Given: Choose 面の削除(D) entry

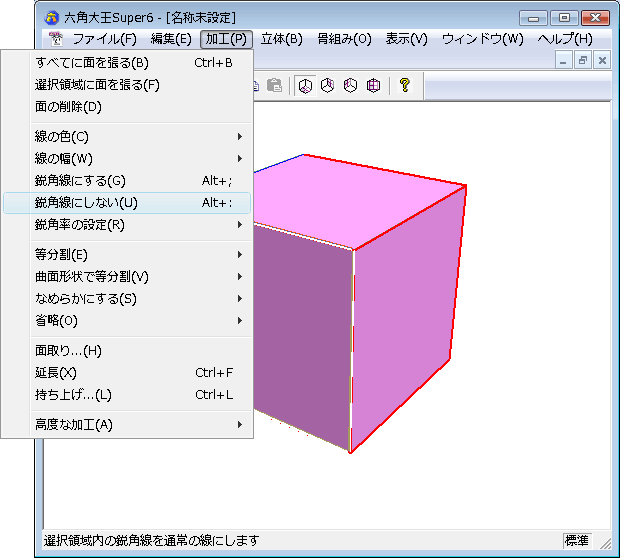Looking at the screenshot, I should coord(127,107).
